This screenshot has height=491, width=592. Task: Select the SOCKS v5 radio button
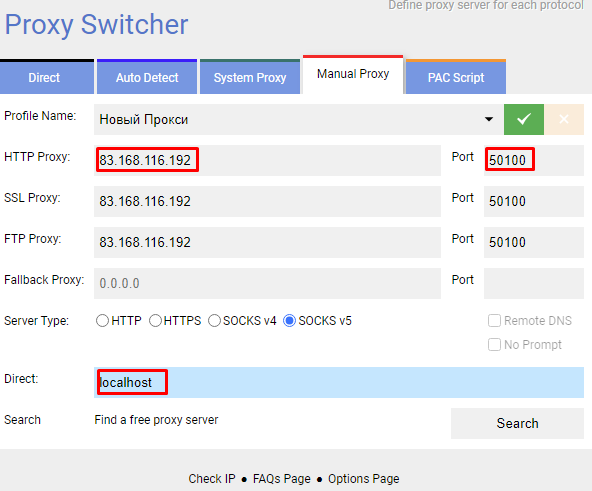(x=289, y=321)
